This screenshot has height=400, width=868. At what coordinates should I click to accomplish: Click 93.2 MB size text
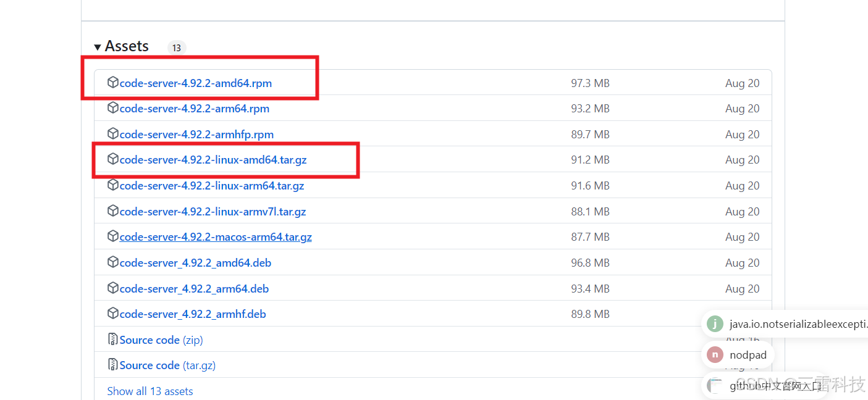tap(590, 109)
